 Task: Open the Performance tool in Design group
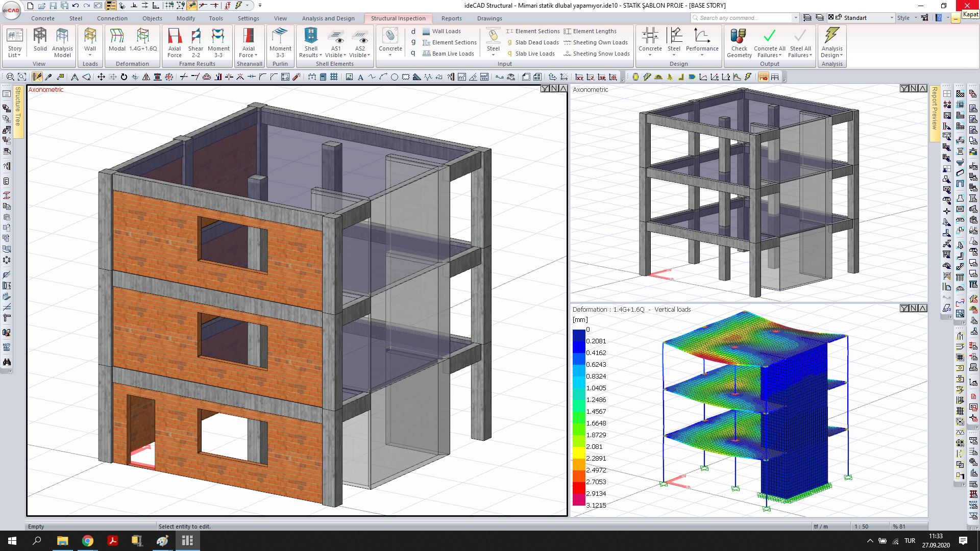(702, 43)
